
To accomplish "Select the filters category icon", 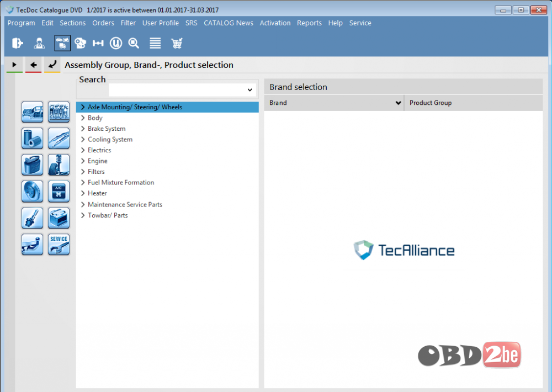I will pos(33,139).
